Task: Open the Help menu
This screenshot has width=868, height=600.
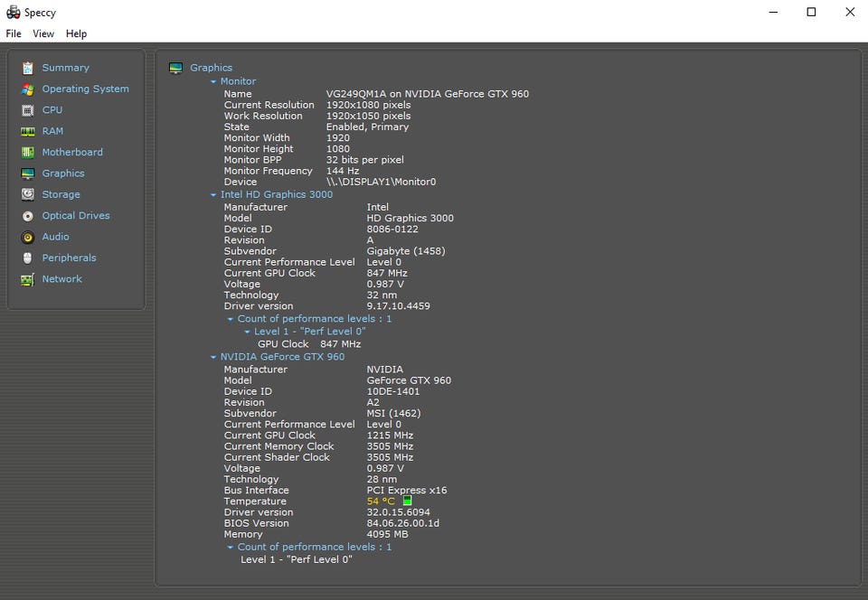Action: (x=76, y=33)
